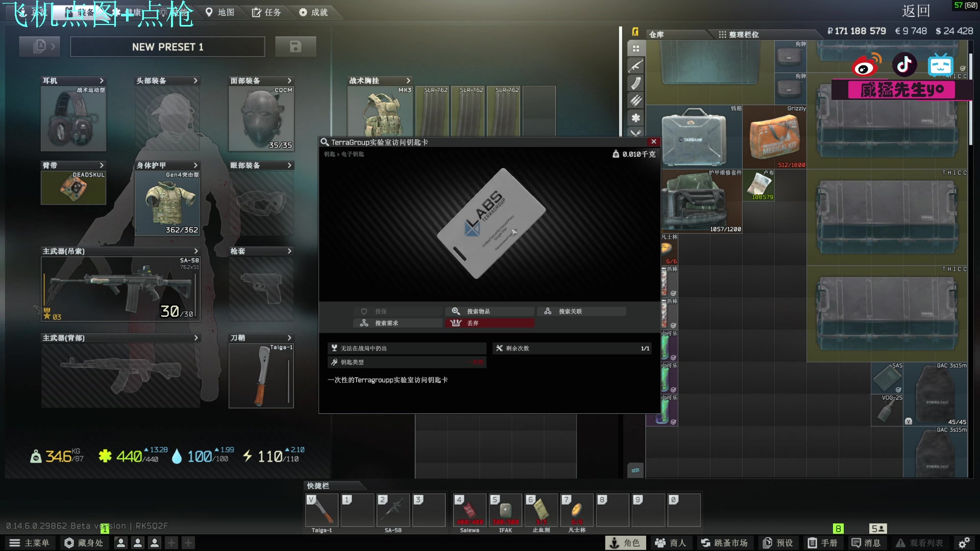
Task: Select the Taiga-1 in quick slot V
Action: [322, 510]
